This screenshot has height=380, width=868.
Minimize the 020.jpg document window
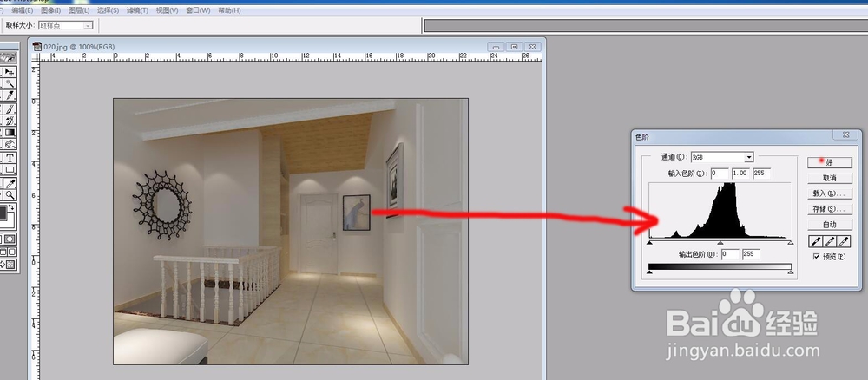[496, 47]
